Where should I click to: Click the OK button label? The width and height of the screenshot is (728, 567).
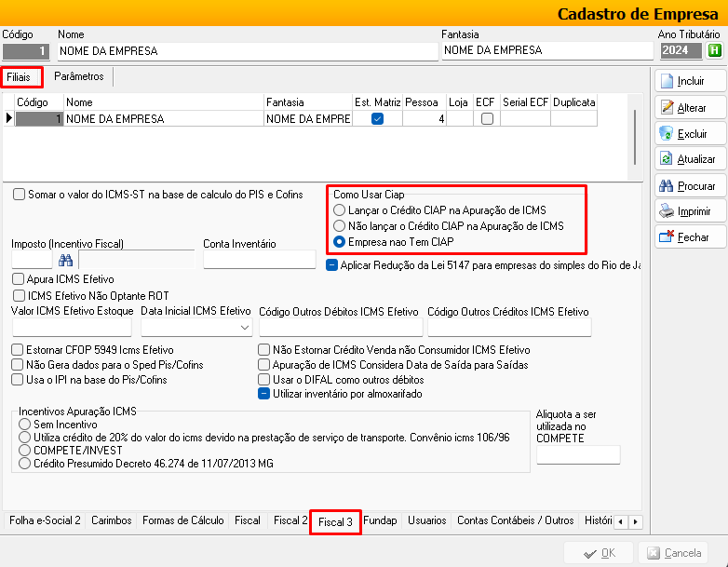(x=608, y=554)
